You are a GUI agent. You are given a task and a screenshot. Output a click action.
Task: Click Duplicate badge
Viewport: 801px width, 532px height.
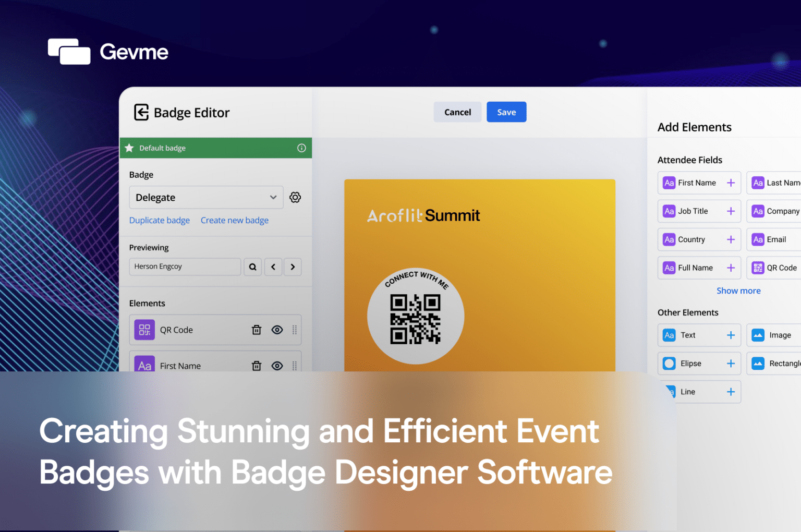[159, 220]
